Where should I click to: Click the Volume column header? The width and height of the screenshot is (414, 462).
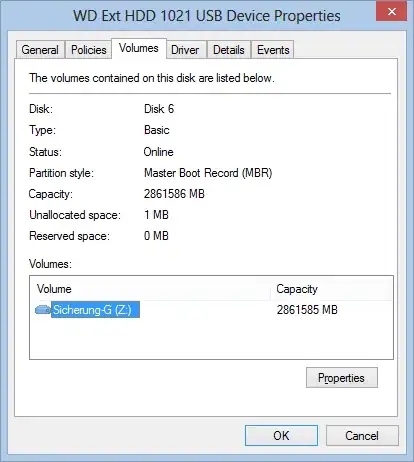pos(150,289)
